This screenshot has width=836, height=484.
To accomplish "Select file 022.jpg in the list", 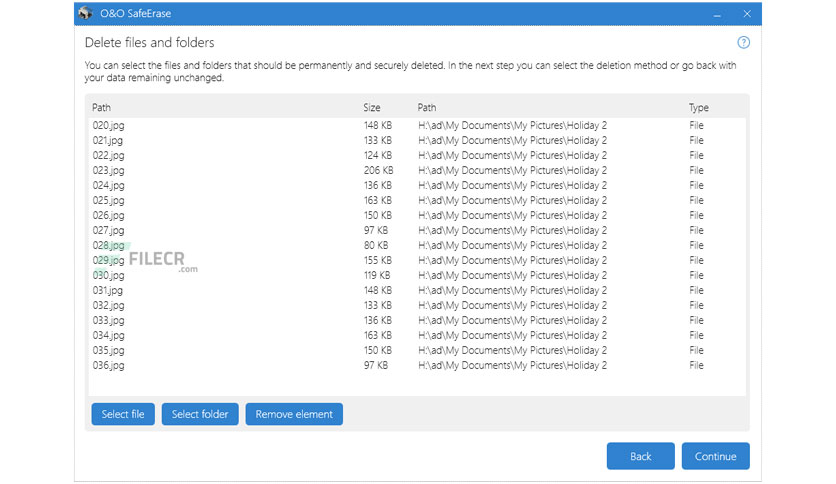I will tap(108, 155).
